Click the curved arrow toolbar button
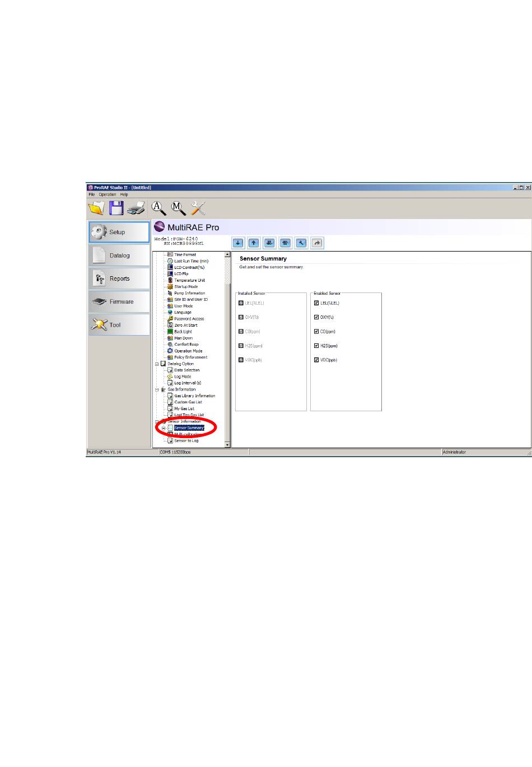 [x=317, y=243]
